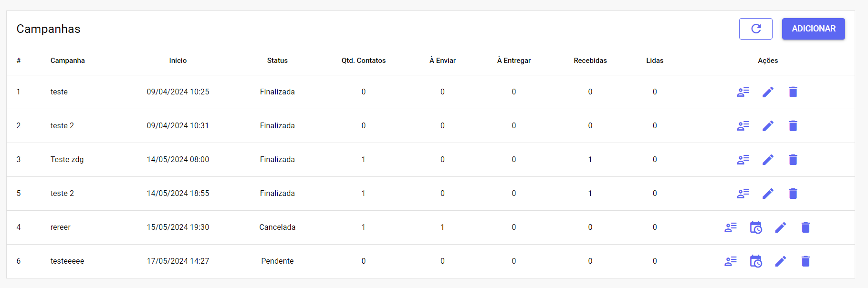Edit the 'Teste zdg' campaign

click(768, 160)
